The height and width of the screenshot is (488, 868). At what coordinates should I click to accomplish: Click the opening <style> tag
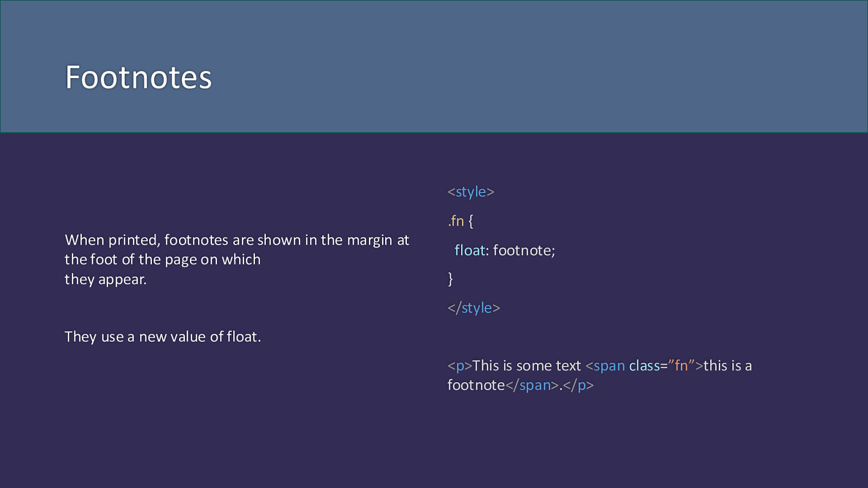pos(471,192)
